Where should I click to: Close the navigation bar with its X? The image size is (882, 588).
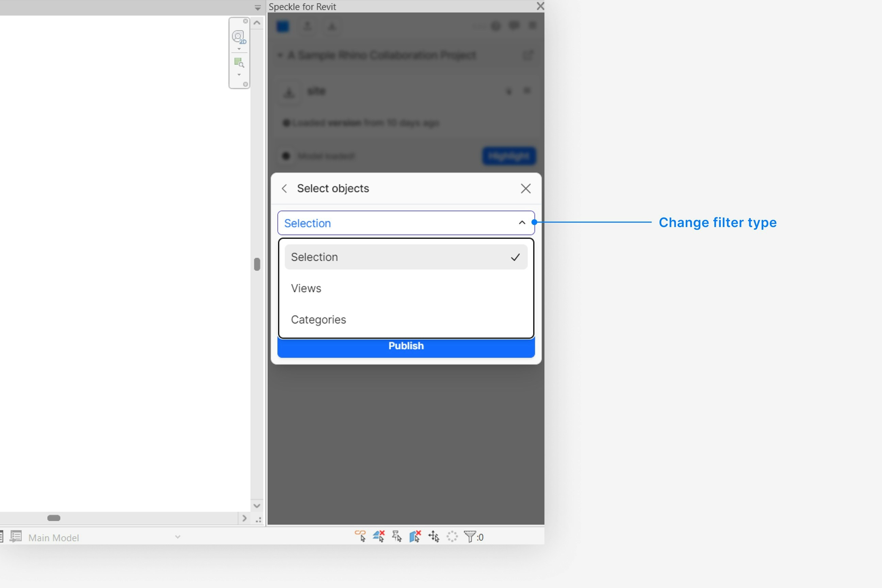tap(246, 21)
